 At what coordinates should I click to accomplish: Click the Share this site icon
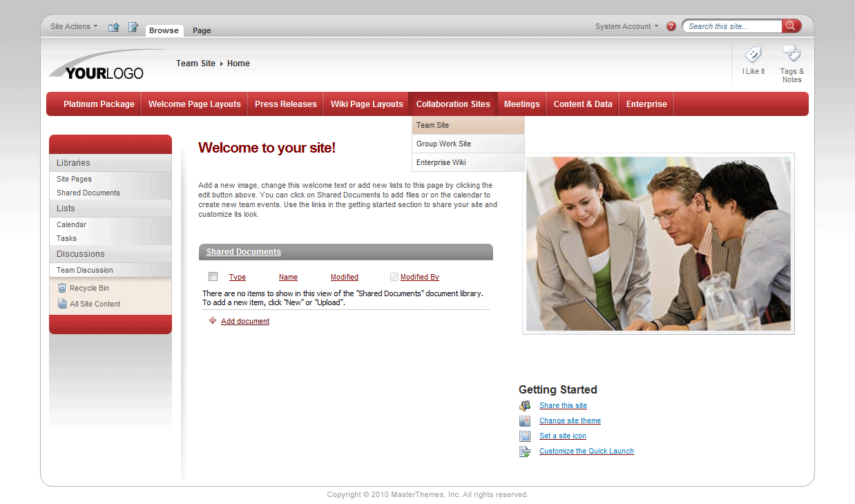pyautogui.click(x=526, y=405)
